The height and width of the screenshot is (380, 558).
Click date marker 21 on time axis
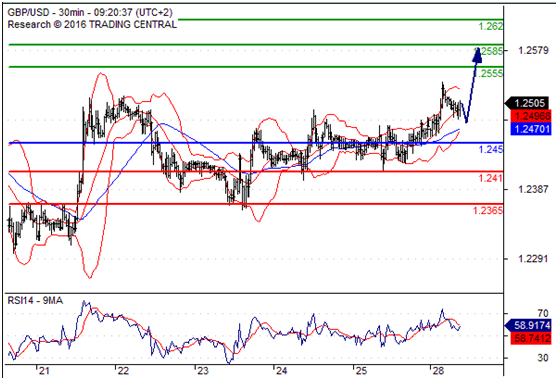tap(44, 371)
